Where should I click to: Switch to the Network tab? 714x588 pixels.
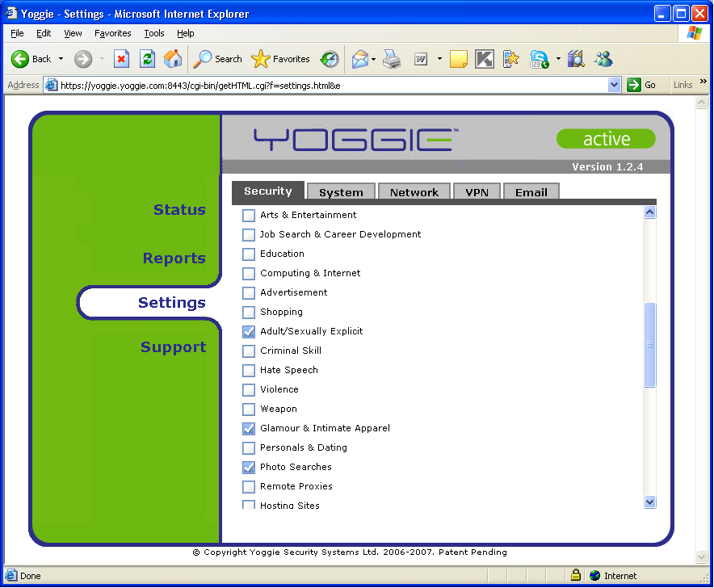(x=414, y=191)
